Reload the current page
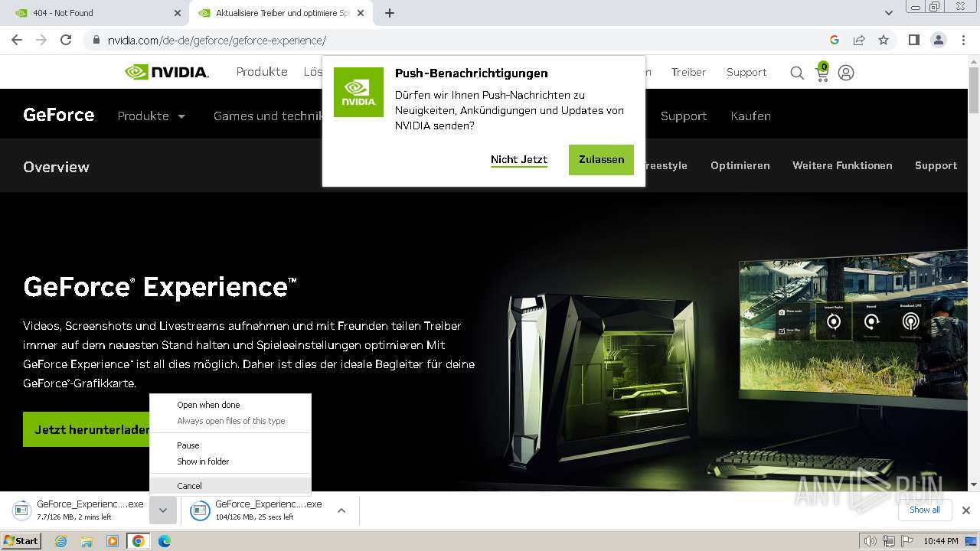The width and height of the screenshot is (980, 551). (66, 40)
